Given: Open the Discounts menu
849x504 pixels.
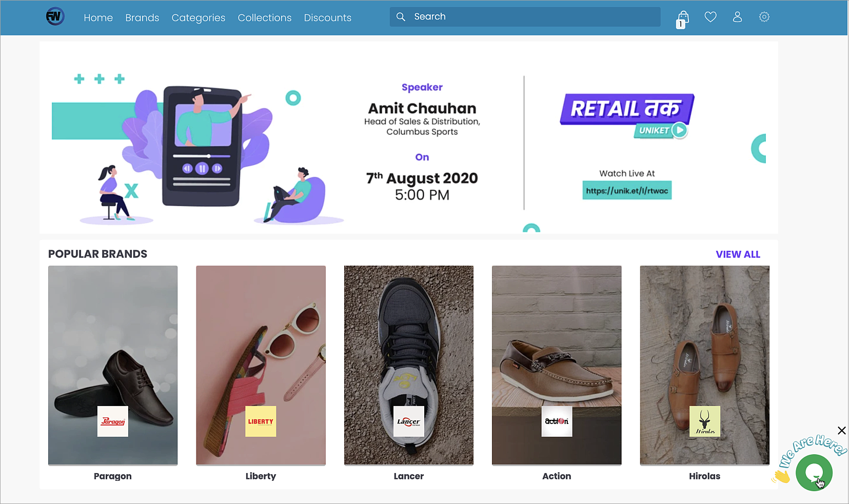Looking at the screenshot, I should pyautogui.click(x=328, y=18).
